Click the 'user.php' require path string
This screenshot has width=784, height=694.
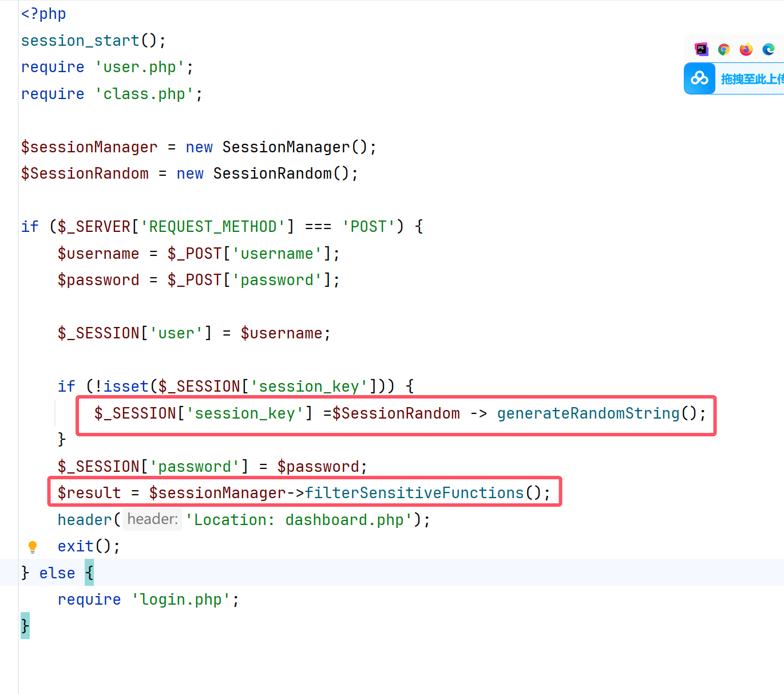click(140, 67)
